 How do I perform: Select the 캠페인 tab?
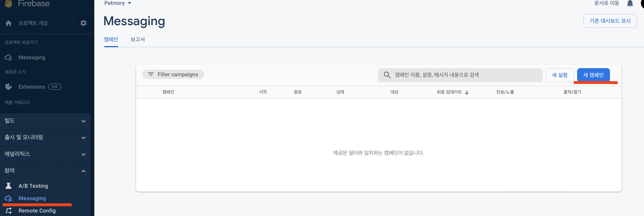pyautogui.click(x=111, y=39)
